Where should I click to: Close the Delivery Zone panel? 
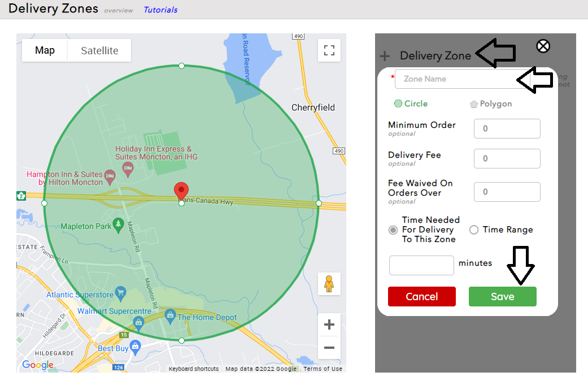[543, 46]
